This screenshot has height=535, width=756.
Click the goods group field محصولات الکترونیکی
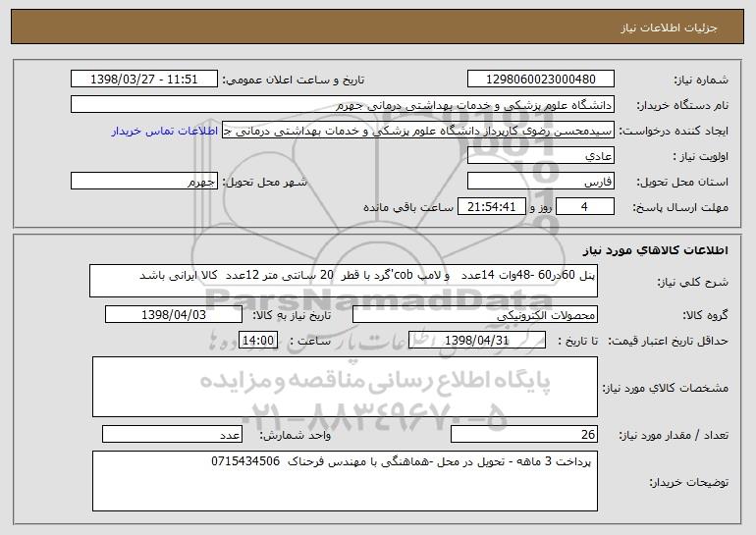pos(475,315)
